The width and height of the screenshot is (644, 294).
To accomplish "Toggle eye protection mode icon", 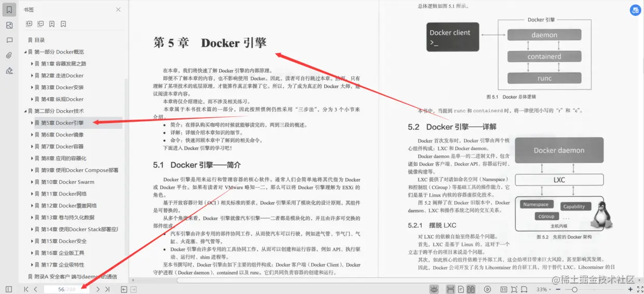I will click(434, 289).
